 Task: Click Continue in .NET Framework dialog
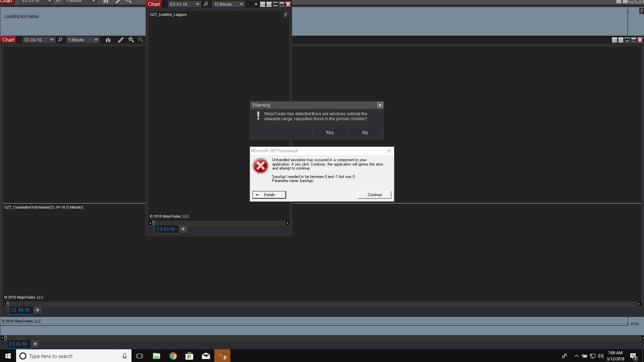(375, 195)
